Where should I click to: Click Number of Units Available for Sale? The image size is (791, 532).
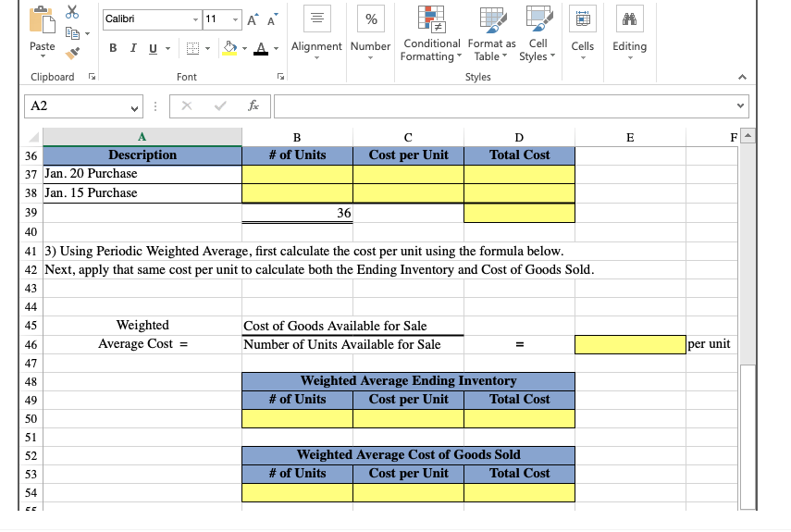tap(342, 345)
